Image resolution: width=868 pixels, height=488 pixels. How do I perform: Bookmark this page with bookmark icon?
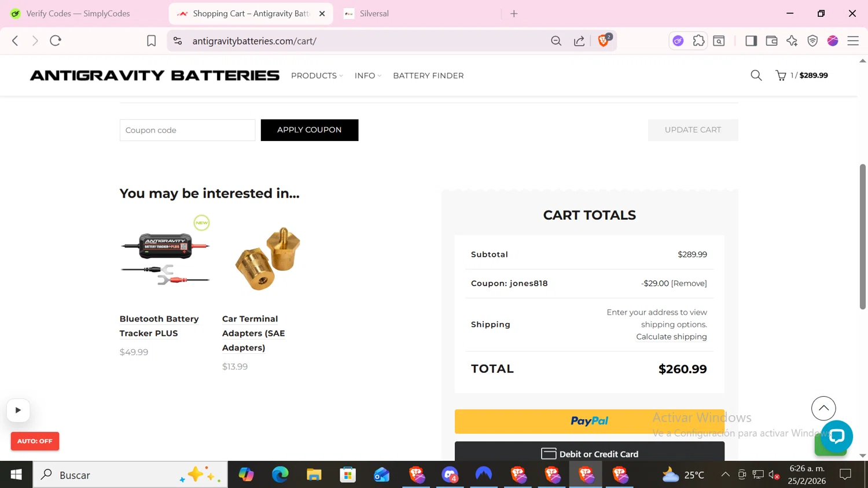click(x=151, y=40)
